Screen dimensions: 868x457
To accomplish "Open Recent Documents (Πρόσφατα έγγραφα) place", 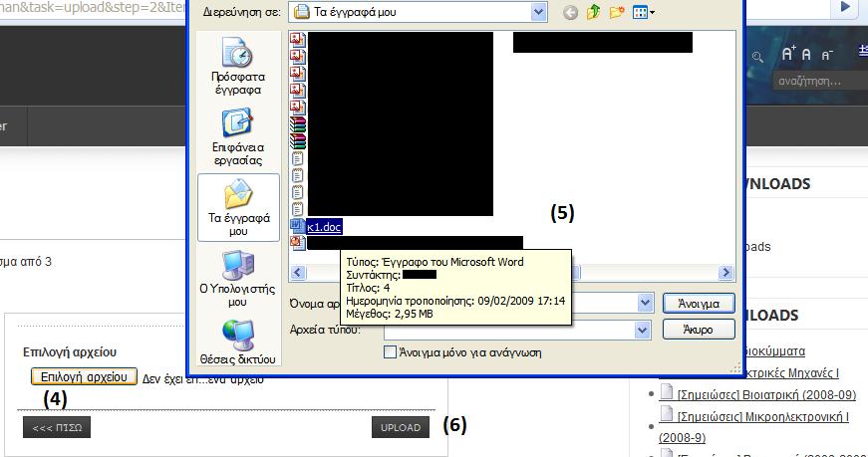I will click(x=237, y=66).
